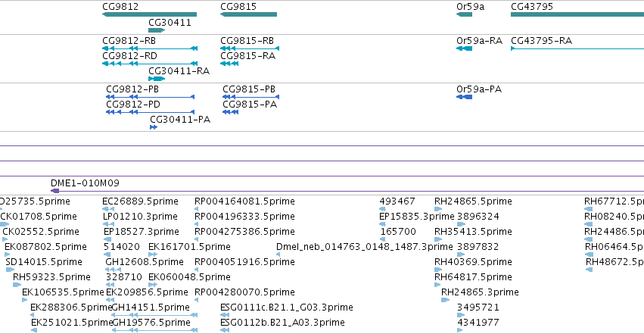Image resolution: width=644 pixels, height=334 pixels.
Task: Click the ESG0111c.B21.1_G03.3prime feature
Action: (225, 315)
